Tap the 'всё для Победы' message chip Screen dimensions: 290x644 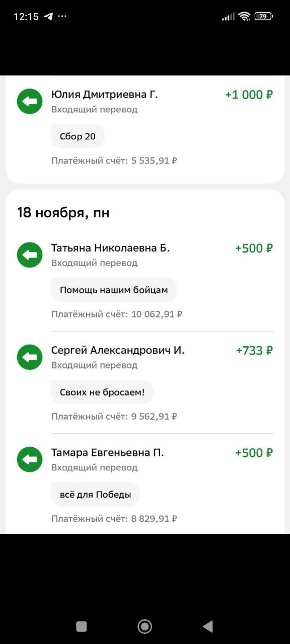(x=96, y=494)
